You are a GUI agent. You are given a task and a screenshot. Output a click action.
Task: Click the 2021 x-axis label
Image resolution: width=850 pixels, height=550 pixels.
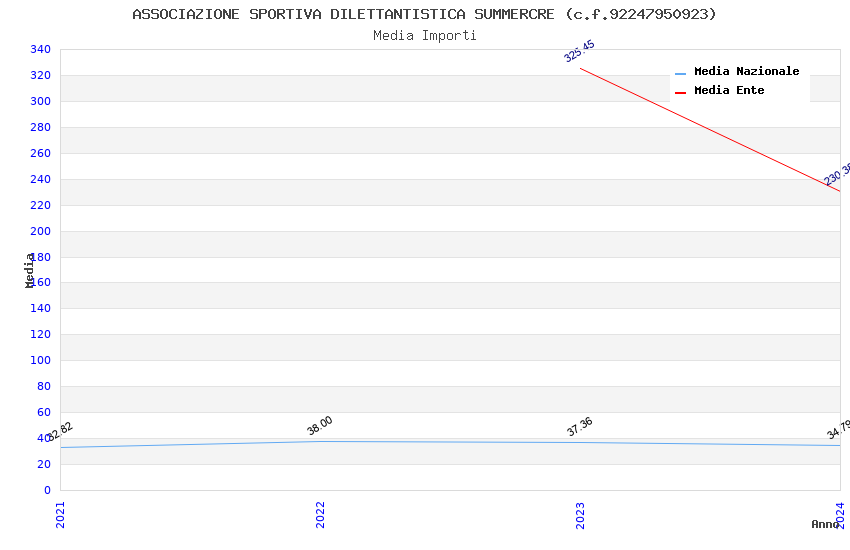(x=60, y=515)
